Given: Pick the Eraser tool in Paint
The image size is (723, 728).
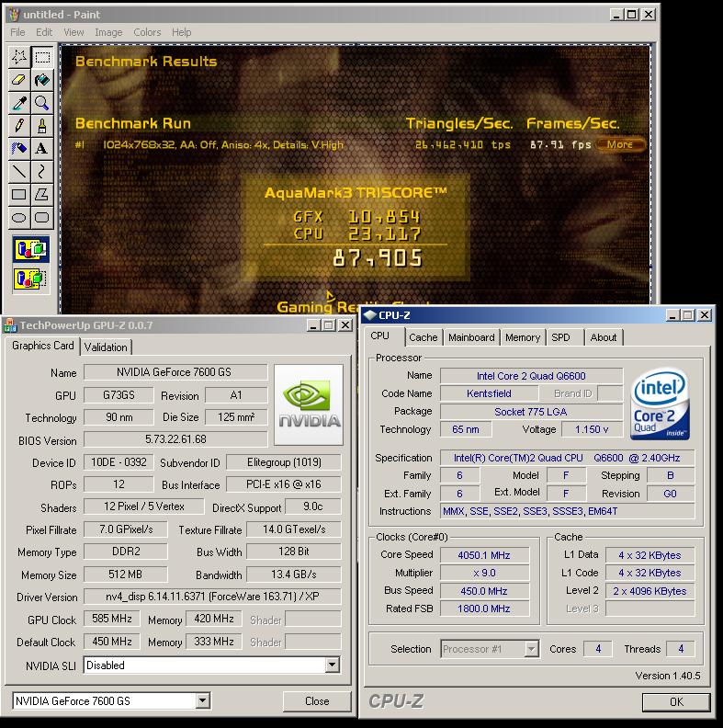Looking at the screenshot, I should [19, 80].
